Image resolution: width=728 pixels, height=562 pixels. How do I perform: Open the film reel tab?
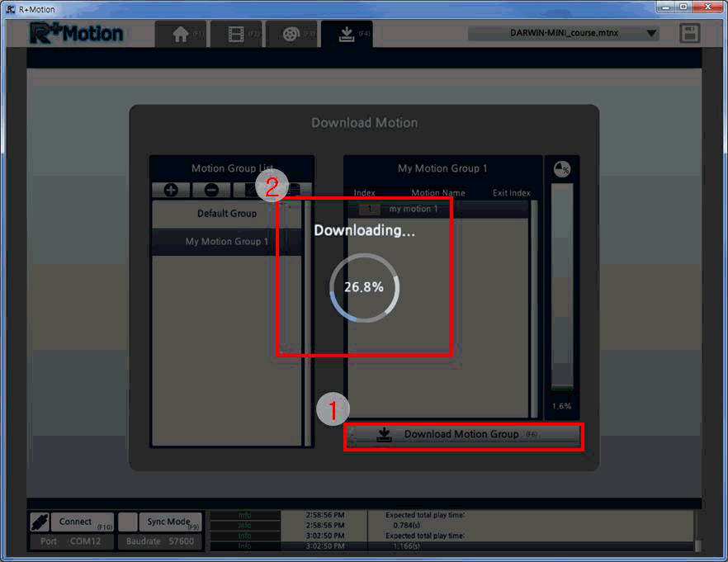[x=291, y=35]
